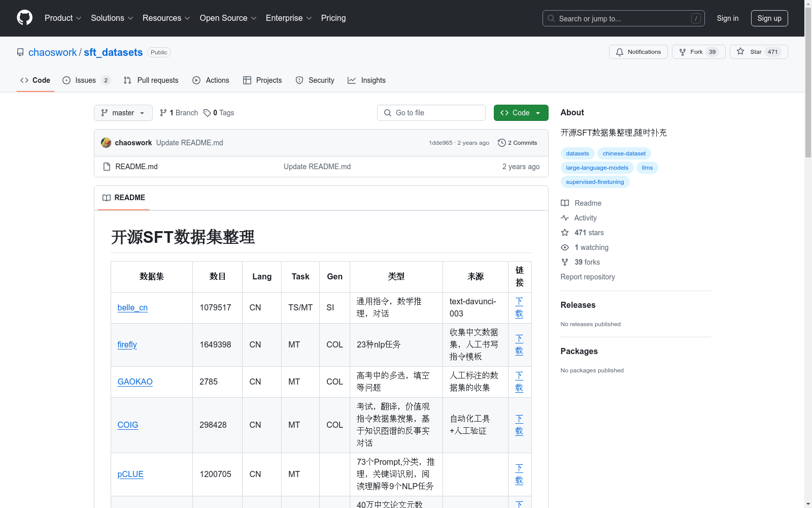
Task: Open the large-language-models topic tag
Action: [597, 168]
